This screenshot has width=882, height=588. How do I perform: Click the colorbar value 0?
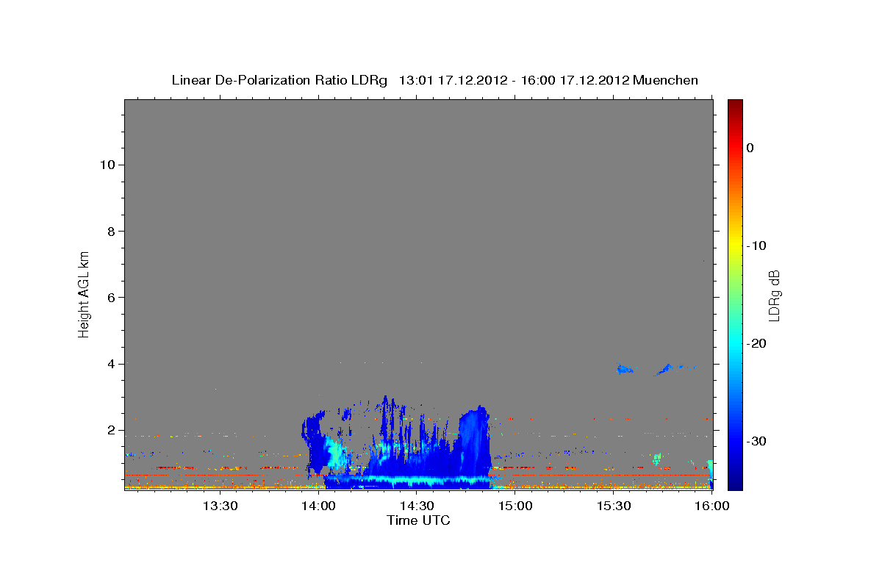[x=750, y=148]
